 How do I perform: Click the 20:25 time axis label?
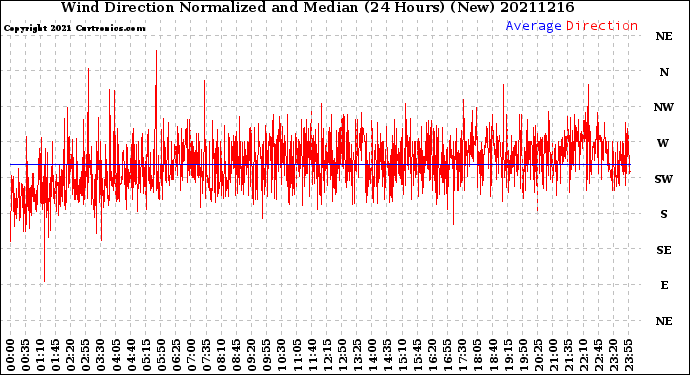coord(538,355)
